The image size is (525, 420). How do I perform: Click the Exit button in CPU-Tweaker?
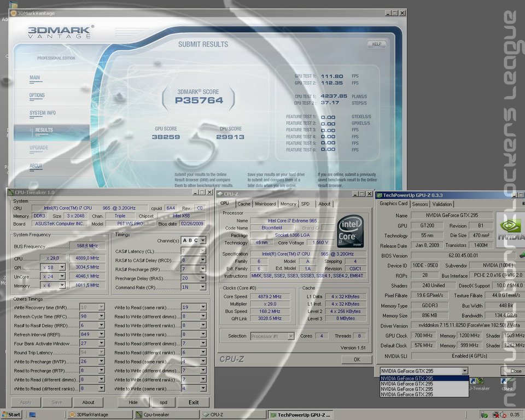coord(194,402)
